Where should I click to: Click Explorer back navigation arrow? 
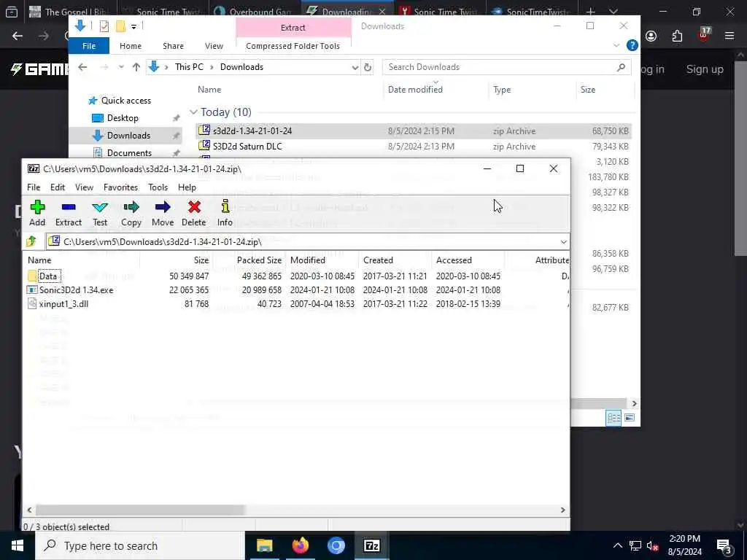click(82, 67)
